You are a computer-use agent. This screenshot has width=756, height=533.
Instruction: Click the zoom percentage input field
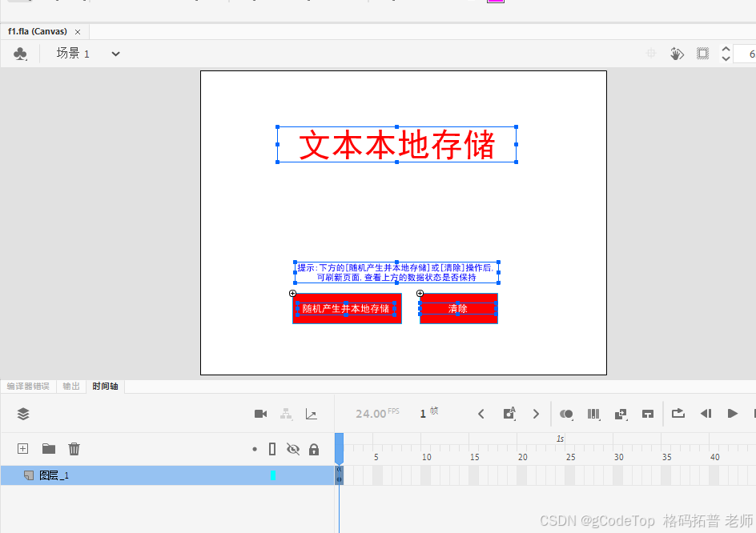(745, 54)
